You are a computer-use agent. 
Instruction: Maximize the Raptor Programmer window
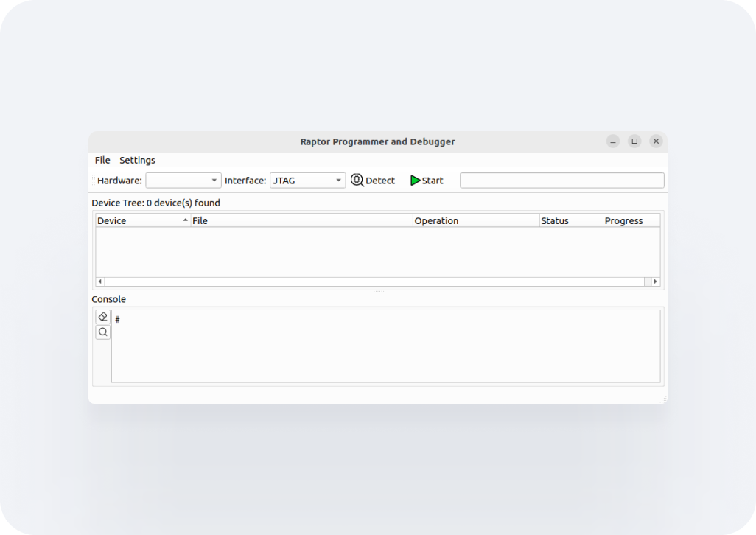pyautogui.click(x=634, y=141)
